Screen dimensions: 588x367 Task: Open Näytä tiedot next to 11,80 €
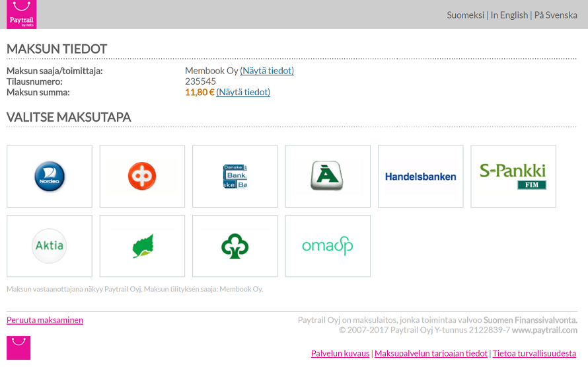pyautogui.click(x=243, y=92)
